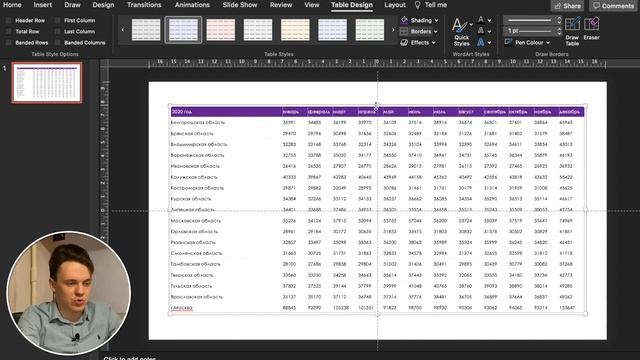Switch to the Design tab
Image resolution: width=640 pixels, height=360 pixels.
click(x=103, y=5)
